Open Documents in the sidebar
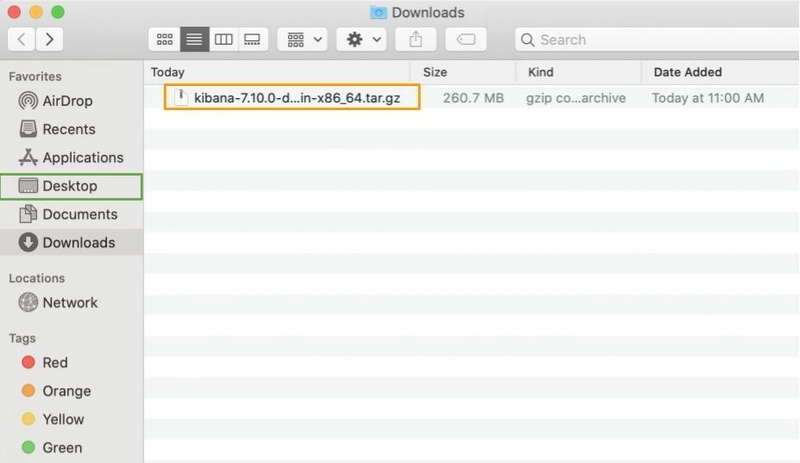The image size is (800, 463). [71, 214]
